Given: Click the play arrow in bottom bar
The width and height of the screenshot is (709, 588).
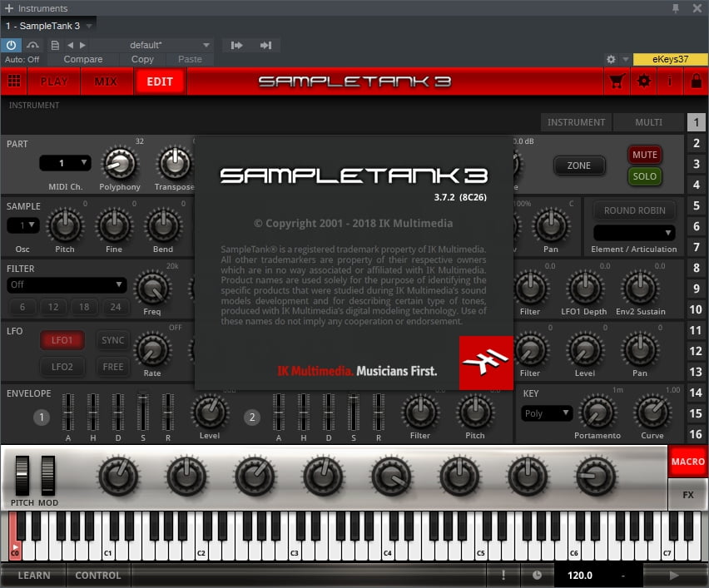Looking at the screenshot, I should tap(674, 575).
